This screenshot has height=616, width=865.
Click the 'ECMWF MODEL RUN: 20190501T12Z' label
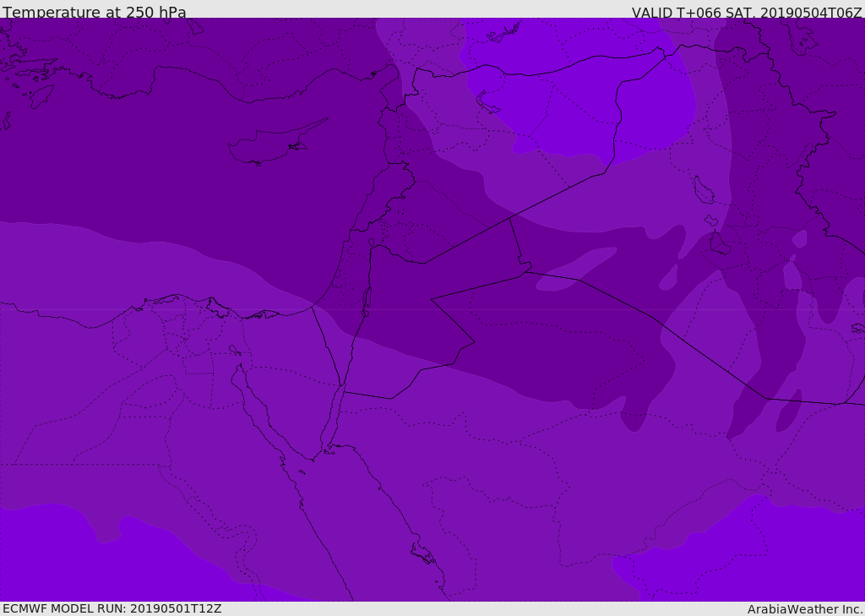(x=112, y=608)
